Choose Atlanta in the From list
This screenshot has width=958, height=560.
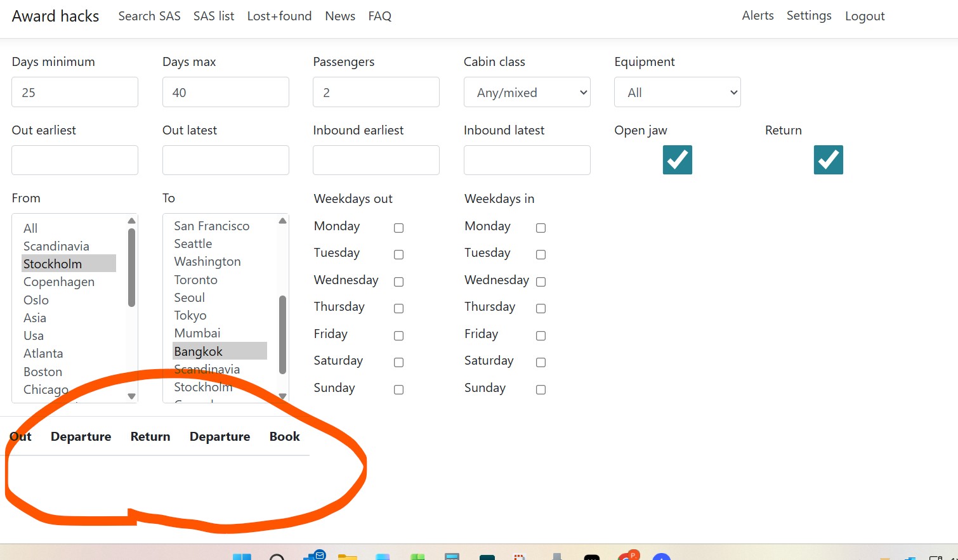[x=69, y=353]
